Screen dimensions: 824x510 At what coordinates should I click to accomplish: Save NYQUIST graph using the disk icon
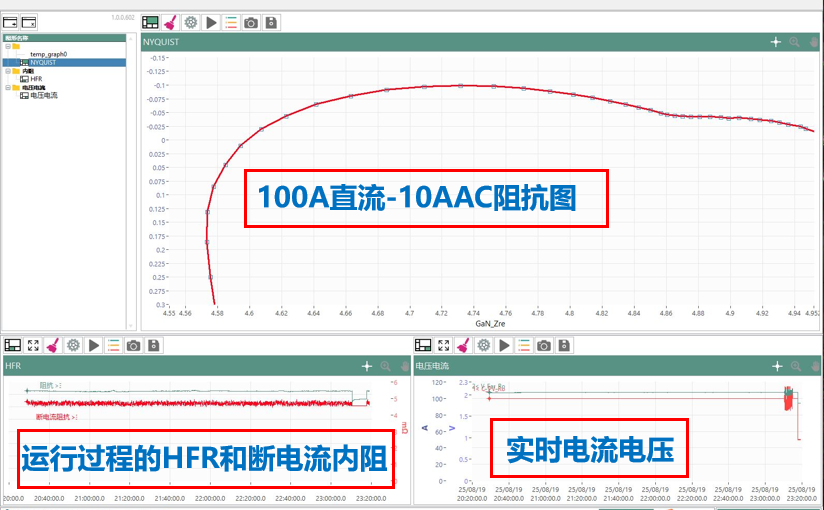271,22
